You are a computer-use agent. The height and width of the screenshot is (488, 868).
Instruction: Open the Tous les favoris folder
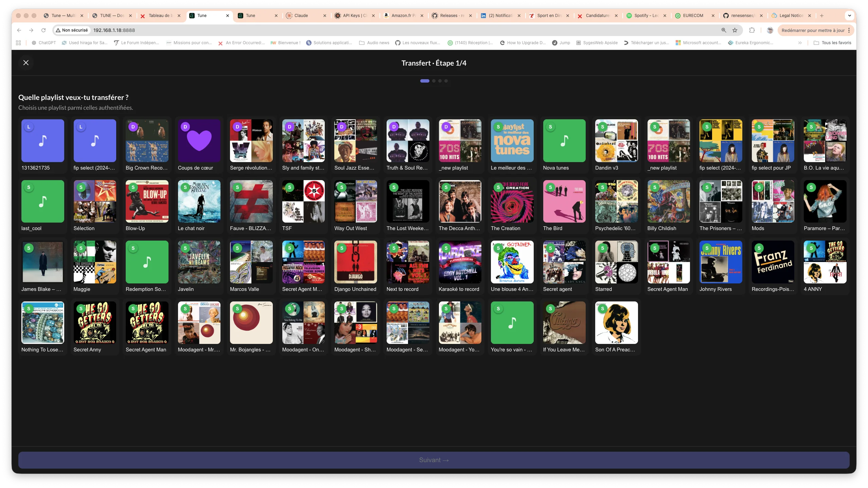click(832, 43)
